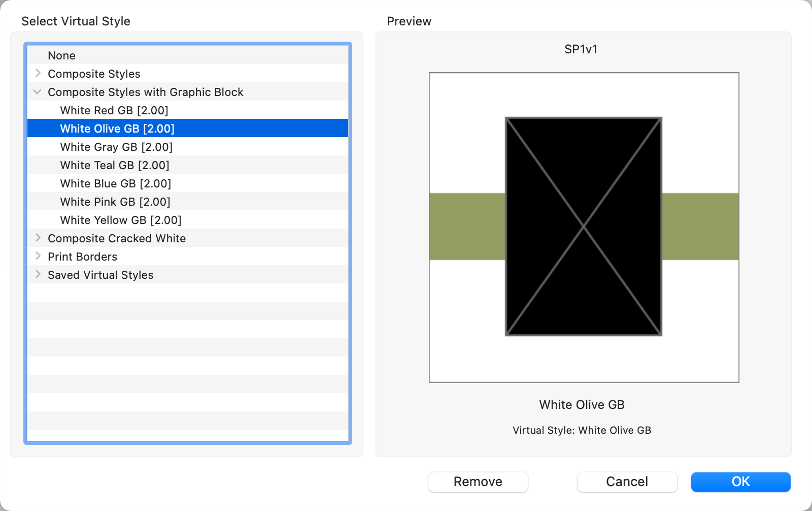This screenshot has width=812, height=511.
Task: Select White Red GB style
Action: (114, 110)
